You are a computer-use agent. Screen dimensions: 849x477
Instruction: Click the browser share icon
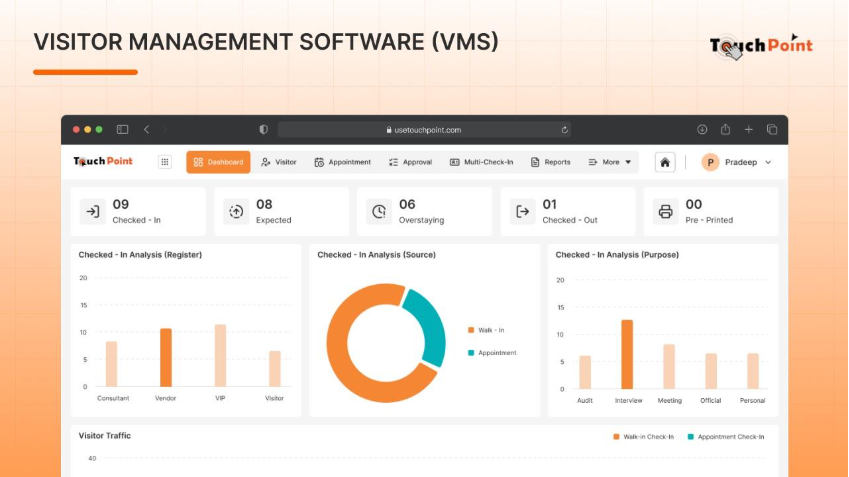coord(725,129)
